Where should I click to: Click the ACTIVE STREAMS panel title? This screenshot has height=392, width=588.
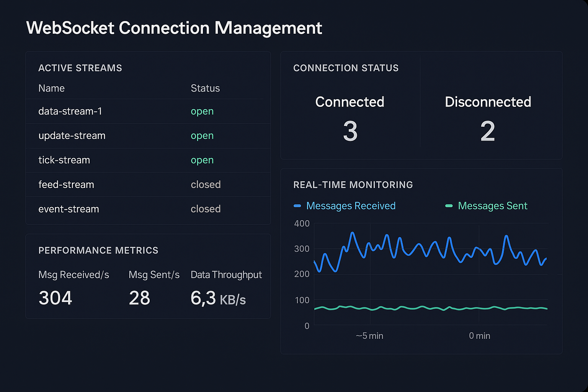(80, 68)
